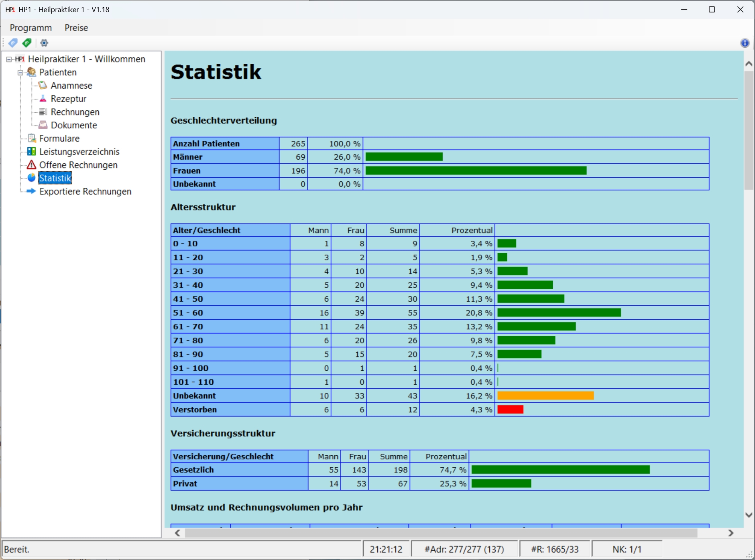755x560 pixels.
Task: Collapse the Heilpraktiker 1 root node
Action: [x=9, y=59]
